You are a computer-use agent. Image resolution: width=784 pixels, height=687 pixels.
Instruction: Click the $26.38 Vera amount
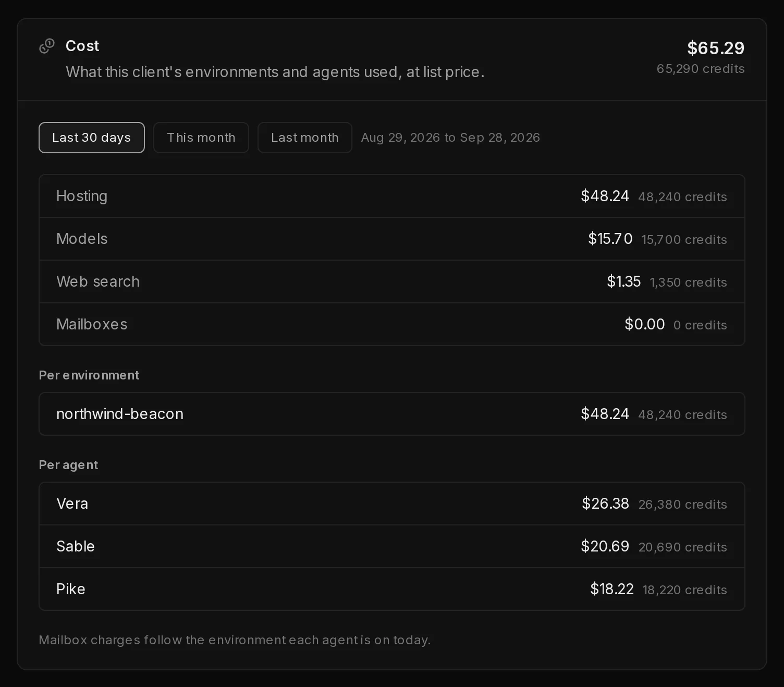(x=606, y=504)
